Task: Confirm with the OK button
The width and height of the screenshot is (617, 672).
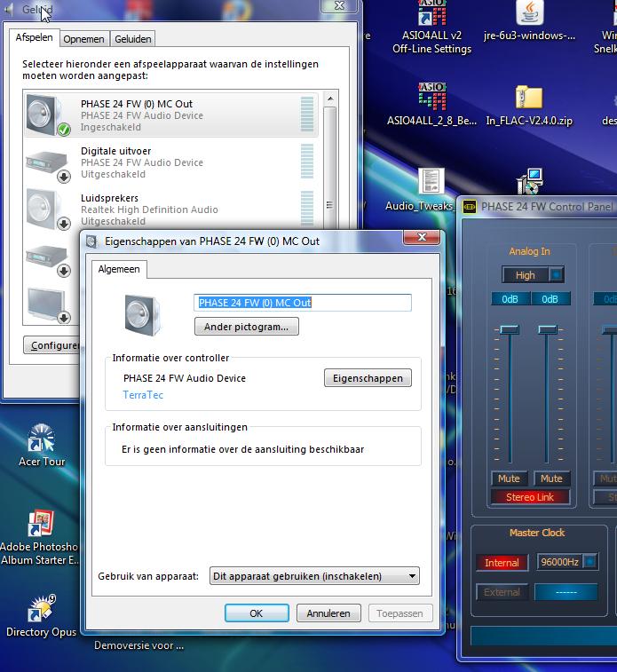Action: point(257,613)
